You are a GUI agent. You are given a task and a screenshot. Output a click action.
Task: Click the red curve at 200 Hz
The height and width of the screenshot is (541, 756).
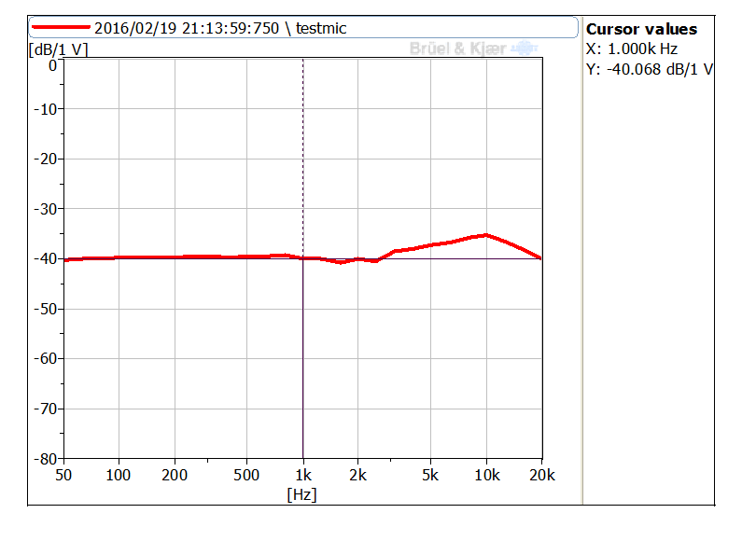tap(175, 257)
